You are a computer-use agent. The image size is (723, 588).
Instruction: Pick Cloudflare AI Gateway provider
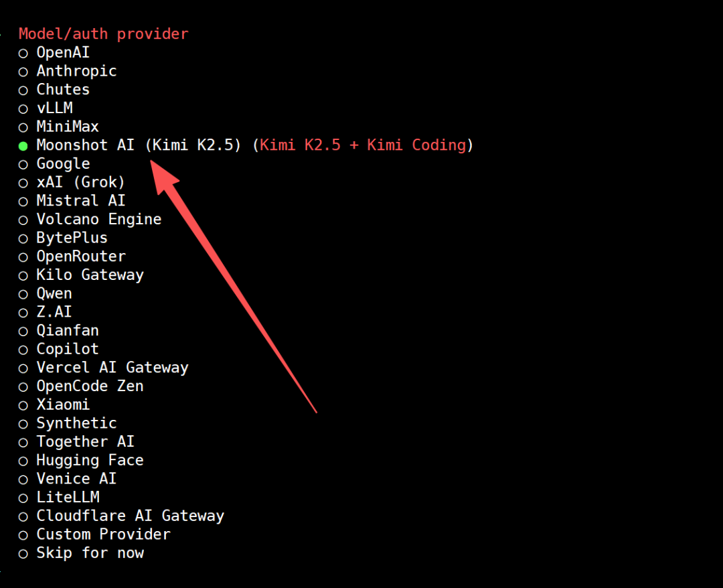tap(23, 516)
